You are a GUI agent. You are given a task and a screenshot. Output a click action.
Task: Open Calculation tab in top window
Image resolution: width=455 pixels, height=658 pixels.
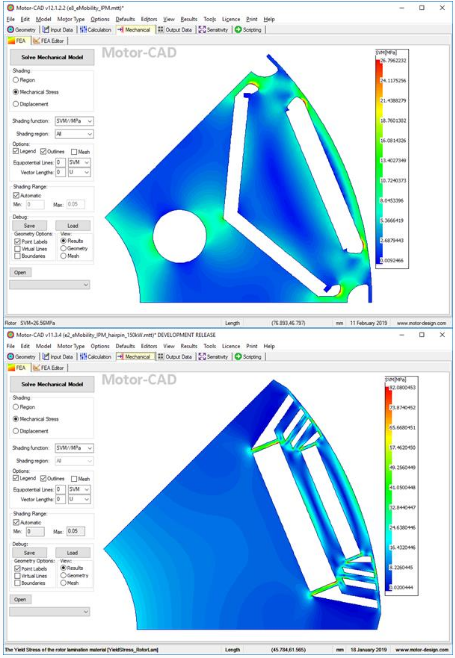pos(95,30)
